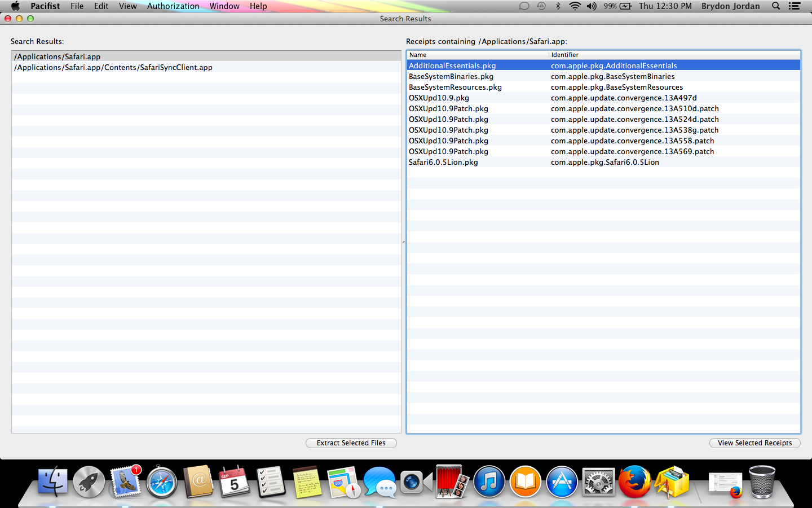Open System Preferences gear in Dock
Image resolution: width=812 pixels, height=508 pixels.
click(x=598, y=483)
